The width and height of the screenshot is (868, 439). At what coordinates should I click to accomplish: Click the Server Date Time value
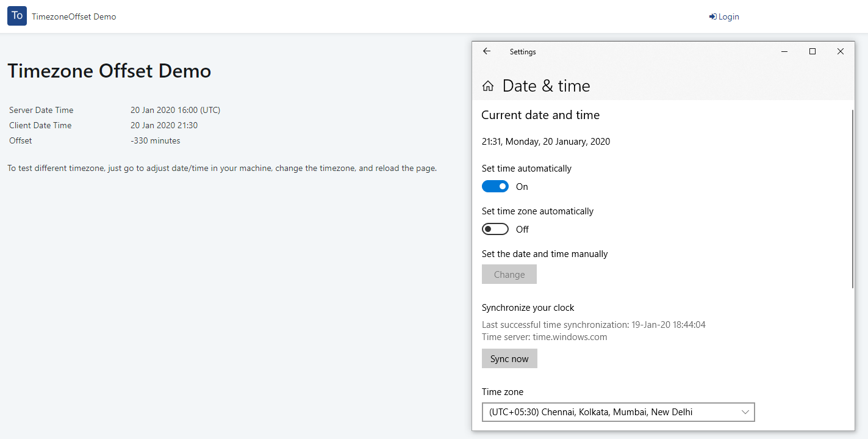point(175,111)
